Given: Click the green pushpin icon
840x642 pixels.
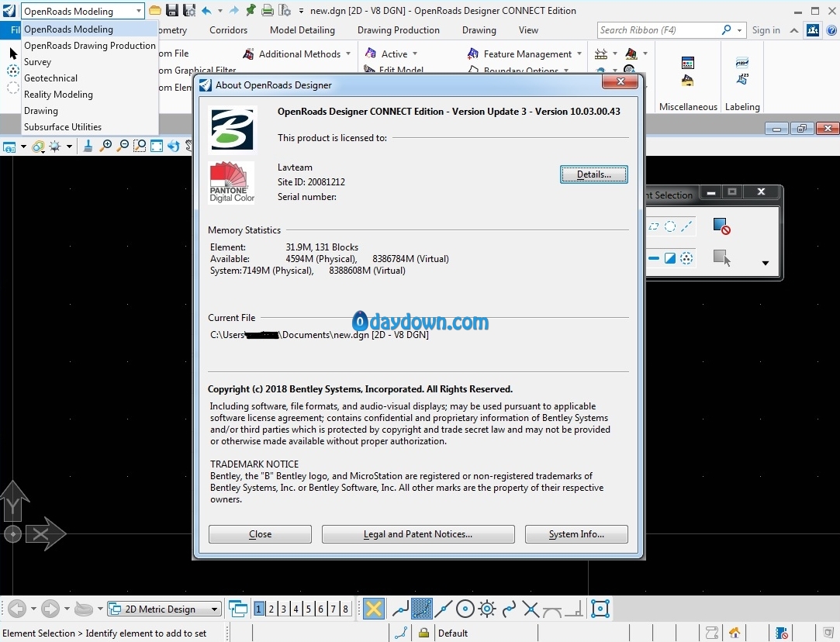Looking at the screenshot, I should pos(251,10).
